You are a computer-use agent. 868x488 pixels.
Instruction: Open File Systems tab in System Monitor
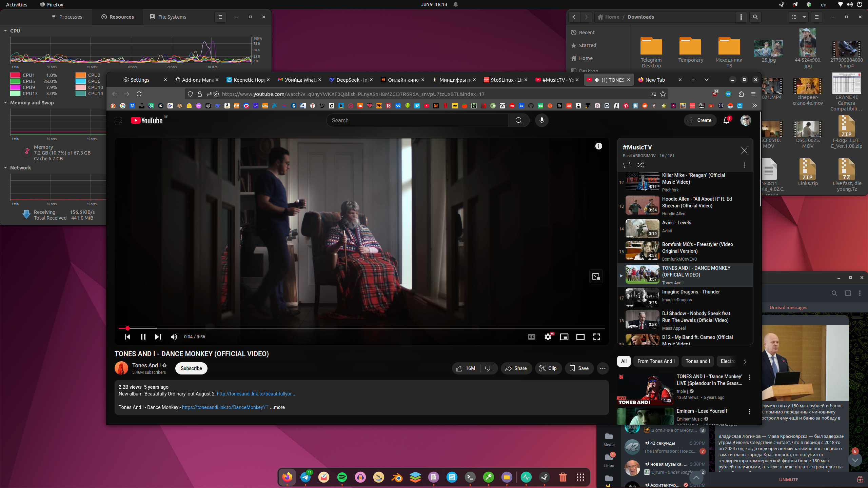coord(168,17)
